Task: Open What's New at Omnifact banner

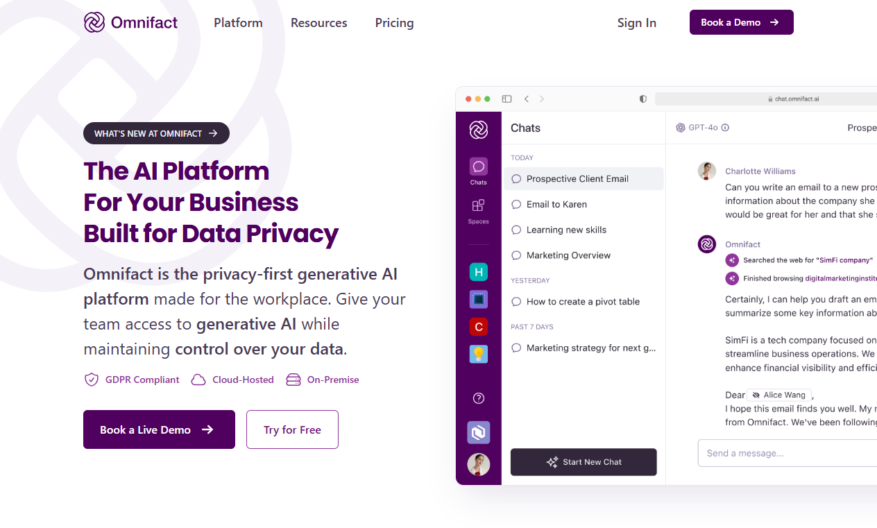Action: 156,133
